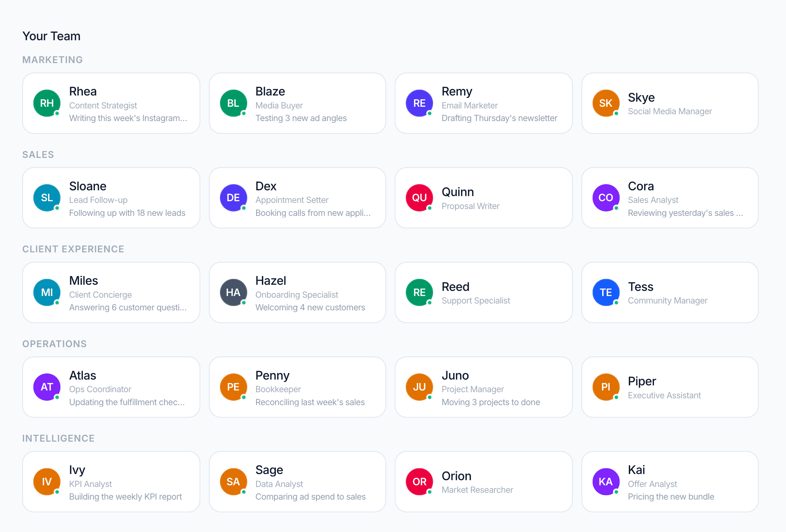This screenshot has height=532, width=786.
Task: Click Hazel's dark HA avatar
Action: [233, 292]
